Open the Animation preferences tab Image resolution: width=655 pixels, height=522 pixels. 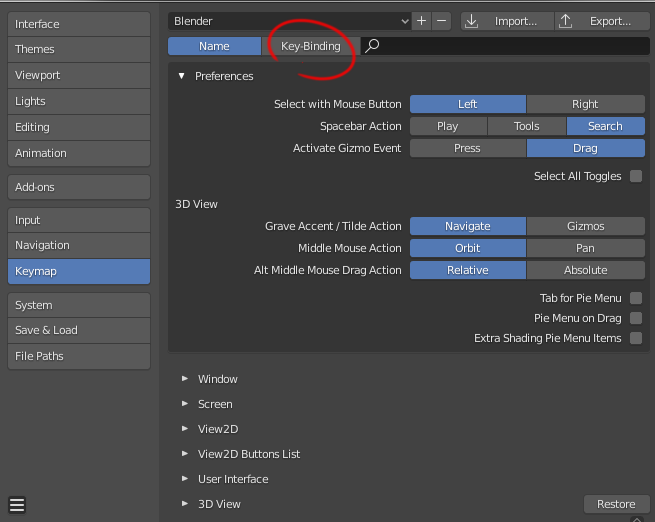pyautogui.click(x=79, y=153)
